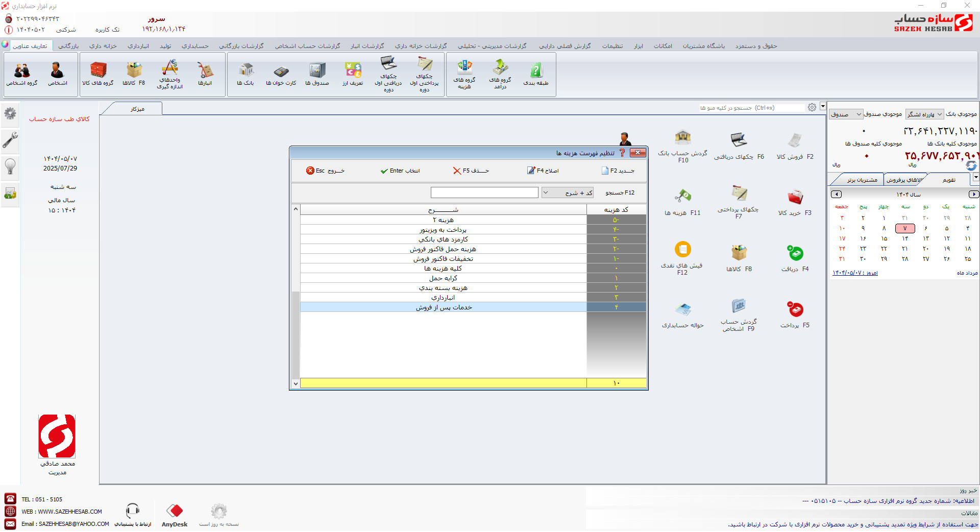Open the حسابداری menu tab

coord(195,46)
